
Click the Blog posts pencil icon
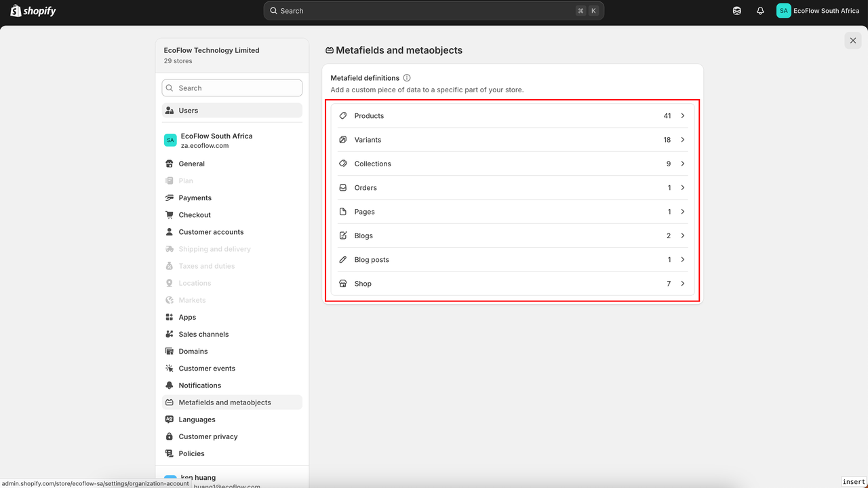tap(343, 260)
